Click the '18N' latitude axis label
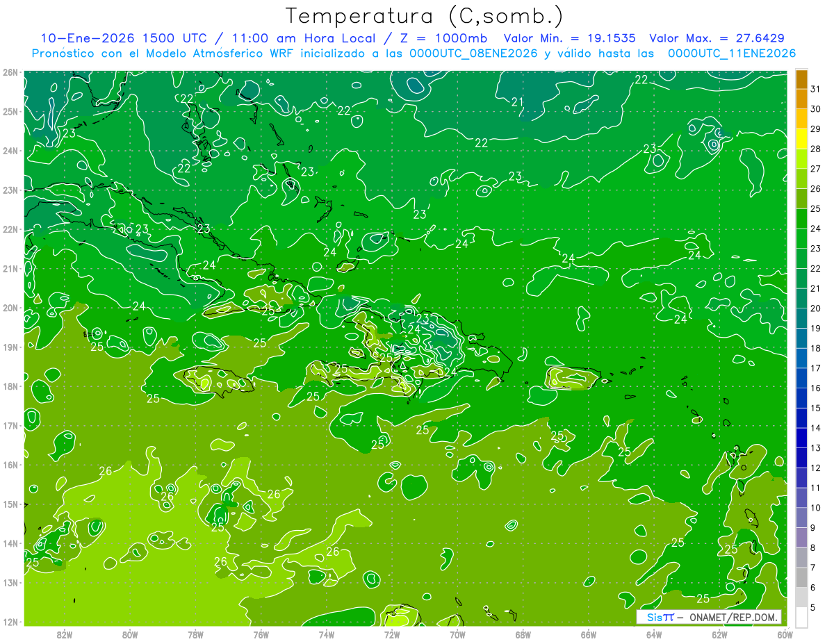 tap(11, 386)
